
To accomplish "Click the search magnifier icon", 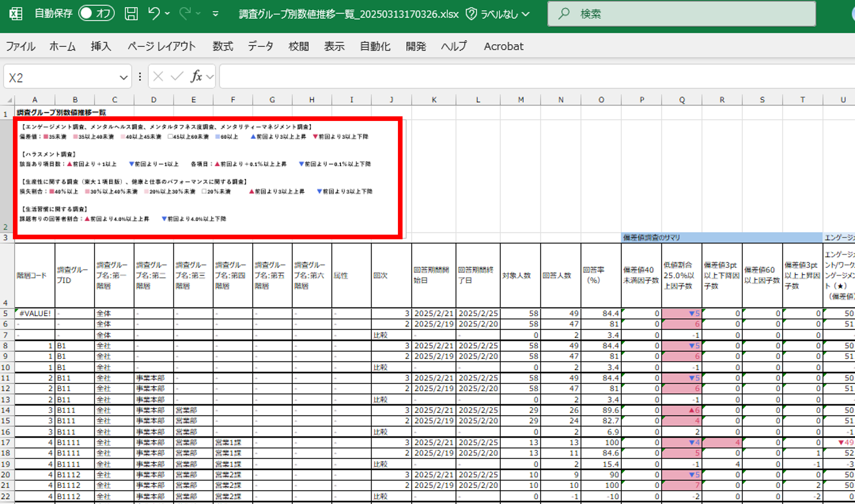I will coord(564,14).
